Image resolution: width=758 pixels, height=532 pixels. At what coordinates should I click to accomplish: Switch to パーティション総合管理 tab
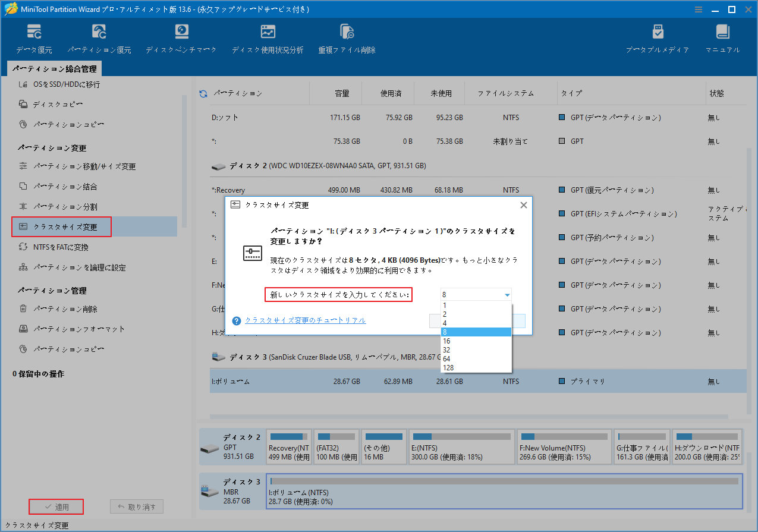point(55,70)
